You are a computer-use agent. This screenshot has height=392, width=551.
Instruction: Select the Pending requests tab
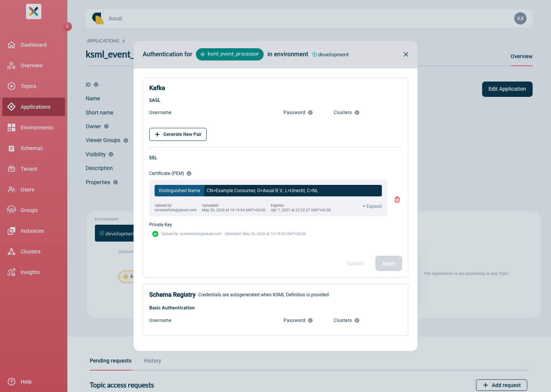pyautogui.click(x=111, y=361)
